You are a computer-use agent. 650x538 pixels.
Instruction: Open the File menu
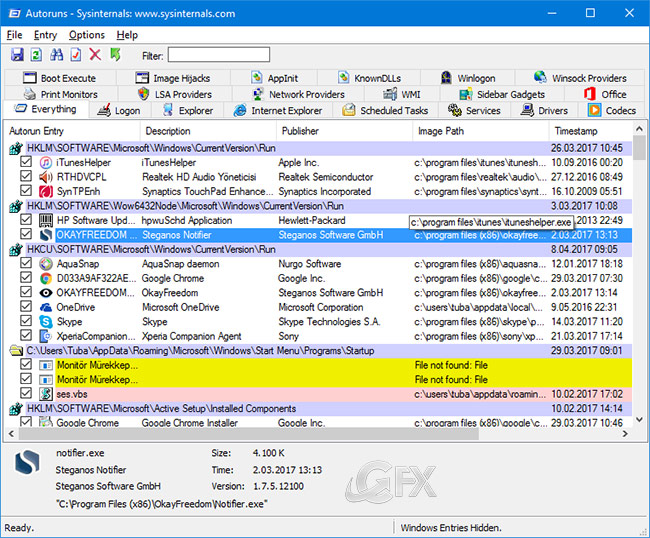tap(15, 35)
